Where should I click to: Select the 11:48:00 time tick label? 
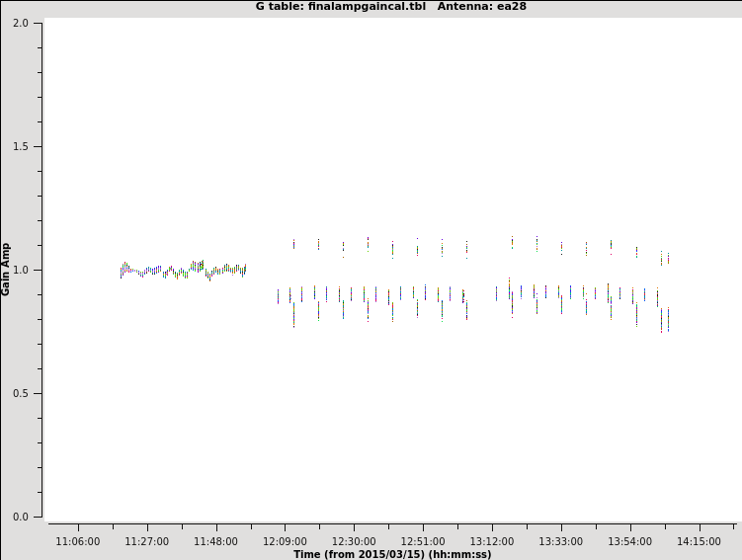pos(215,541)
